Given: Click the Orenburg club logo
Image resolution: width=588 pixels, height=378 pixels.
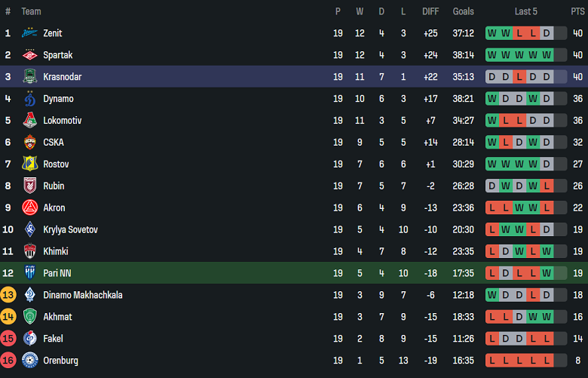Looking at the screenshot, I should coord(29,361).
